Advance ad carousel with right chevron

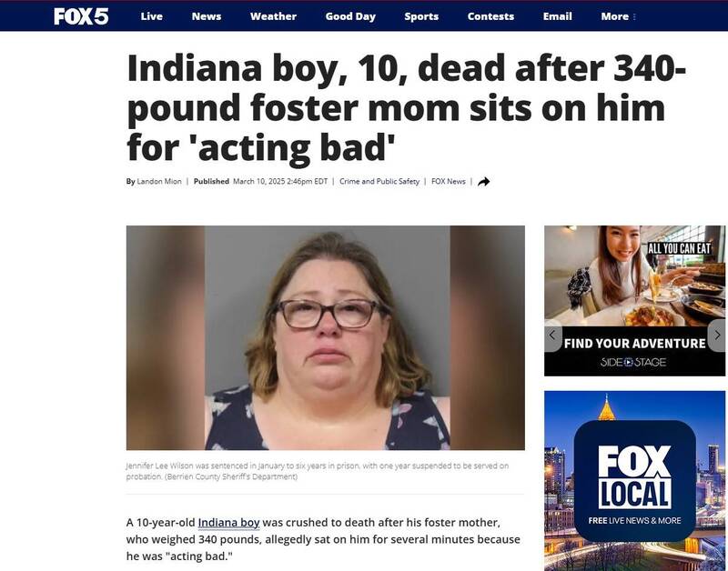[x=717, y=335]
